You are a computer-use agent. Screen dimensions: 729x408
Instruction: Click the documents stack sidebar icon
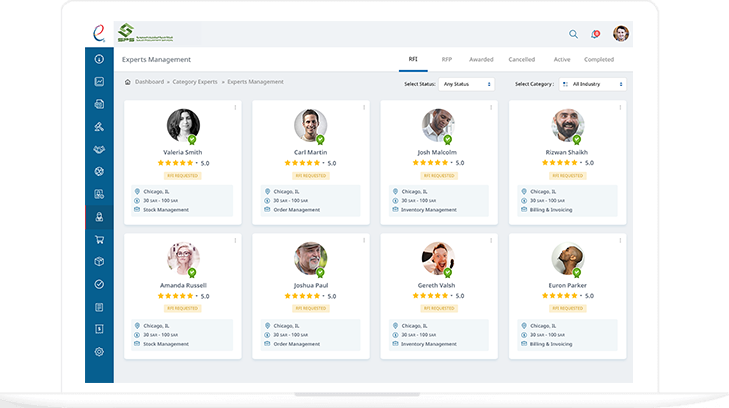coord(99,104)
